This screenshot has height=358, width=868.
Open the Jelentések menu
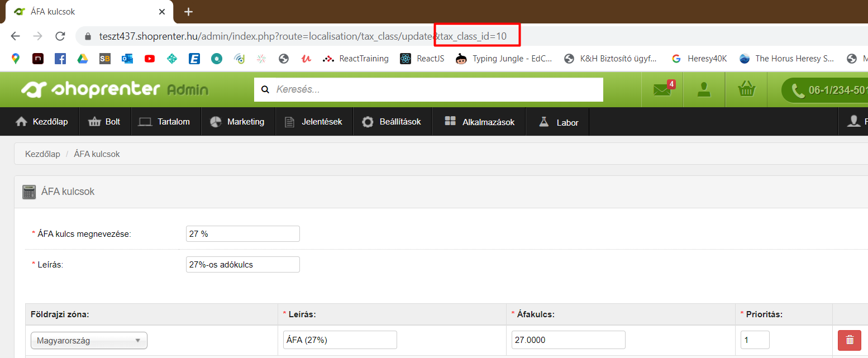(x=314, y=122)
